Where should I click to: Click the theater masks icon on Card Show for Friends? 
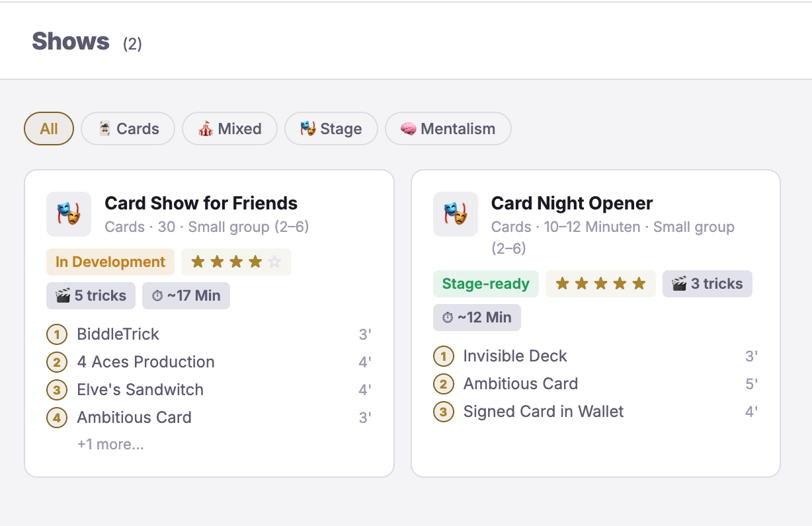click(x=69, y=214)
